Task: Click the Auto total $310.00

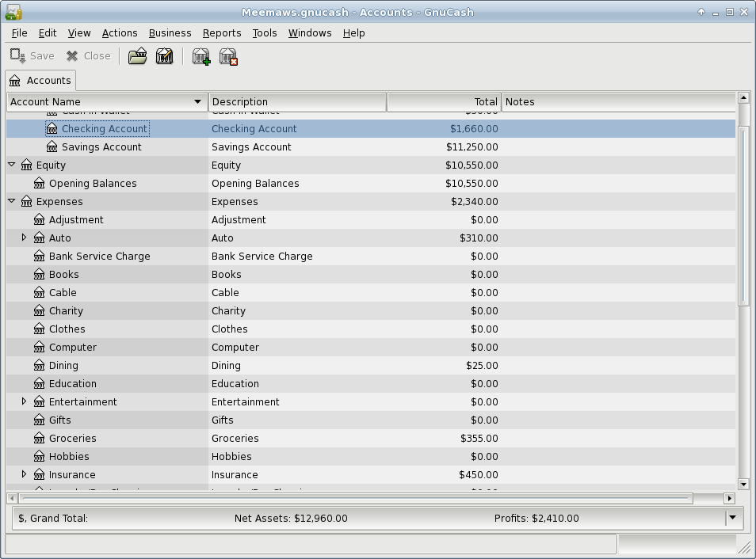Action: 479,238
